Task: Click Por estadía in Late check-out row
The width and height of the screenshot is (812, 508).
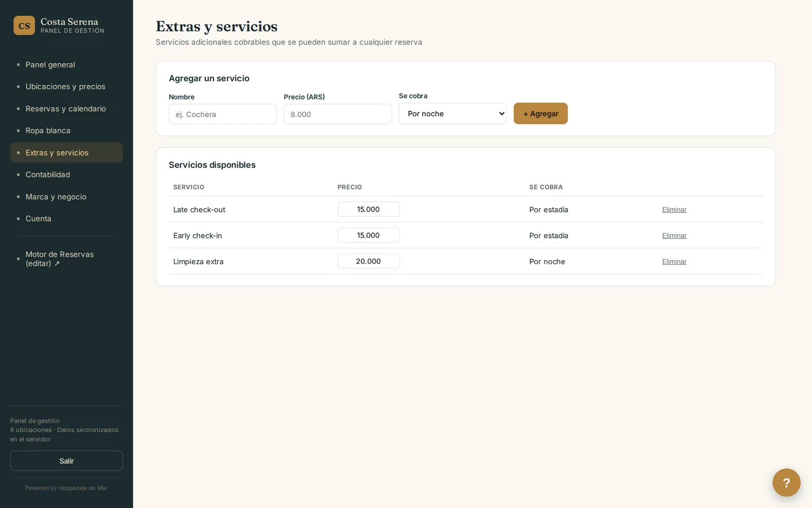Action: [x=549, y=210]
